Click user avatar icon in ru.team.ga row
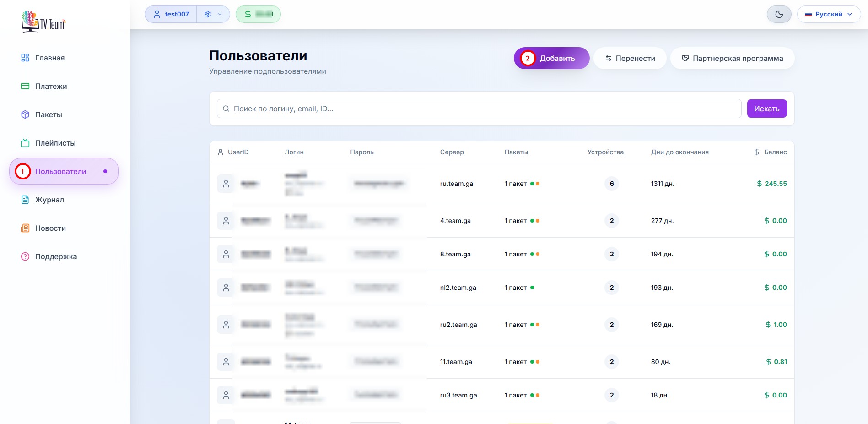The image size is (868, 424). pyautogui.click(x=226, y=184)
